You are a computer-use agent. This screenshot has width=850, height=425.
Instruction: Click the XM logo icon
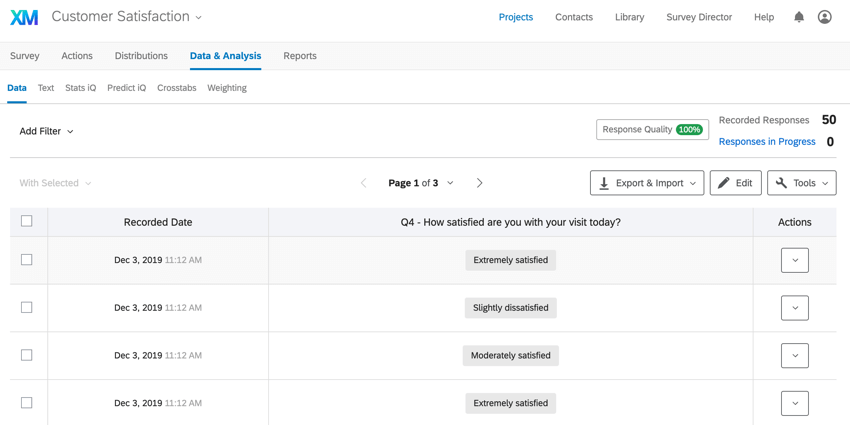tap(24, 17)
